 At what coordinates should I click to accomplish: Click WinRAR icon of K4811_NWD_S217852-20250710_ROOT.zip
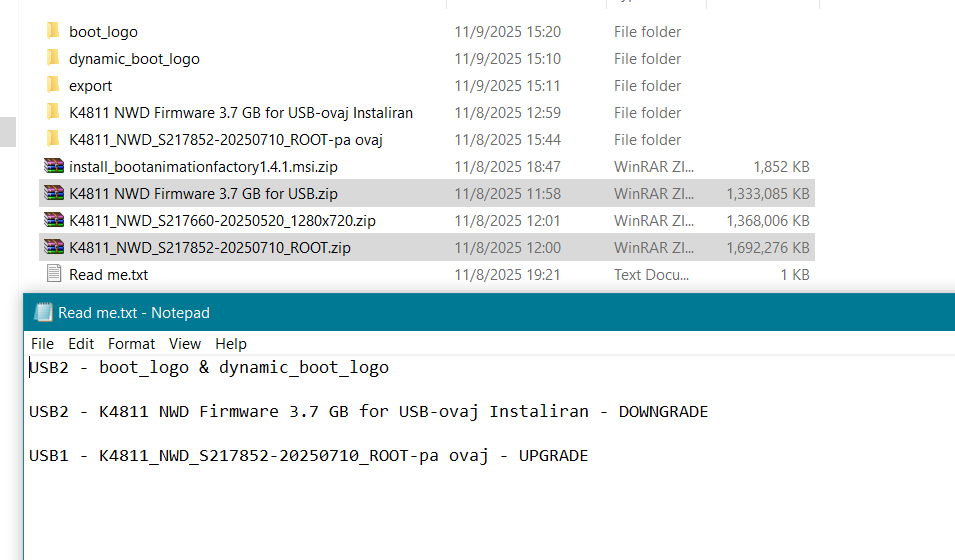[x=54, y=247]
